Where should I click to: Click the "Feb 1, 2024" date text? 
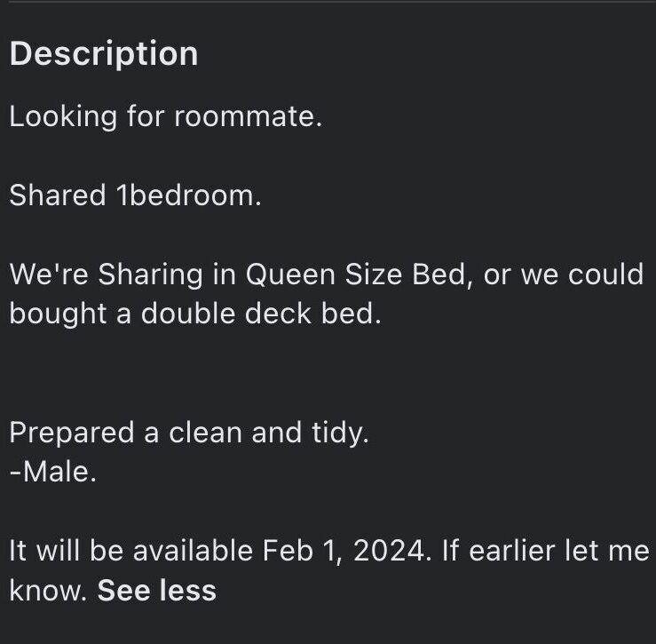click(343, 551)
